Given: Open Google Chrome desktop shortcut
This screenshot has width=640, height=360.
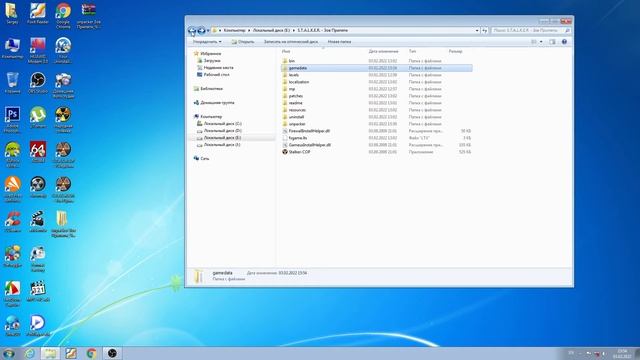Looking at the screenshot, I should 63,16.
